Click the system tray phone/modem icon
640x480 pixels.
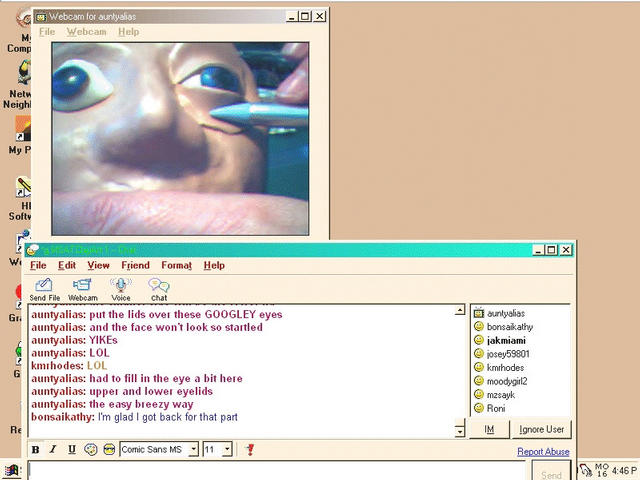tap(585, 470)
